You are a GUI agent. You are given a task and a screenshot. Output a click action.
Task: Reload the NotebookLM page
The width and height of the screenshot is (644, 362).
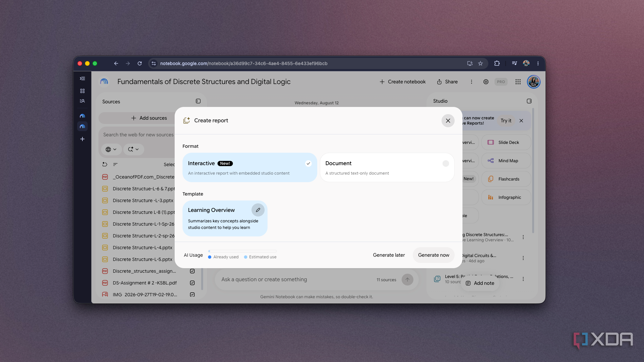click(140, 63)
